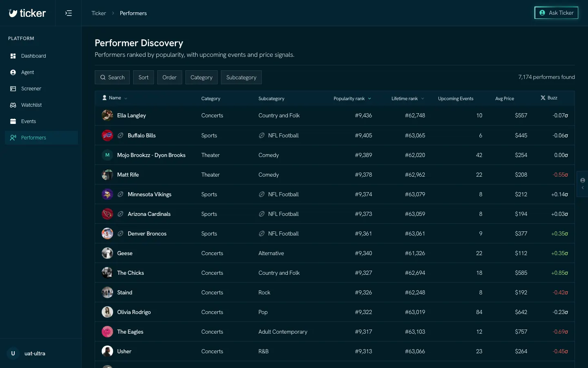This screenshot has width=588, height=368.
Task: Open the Staind performer name
Action: pos(125,292)
